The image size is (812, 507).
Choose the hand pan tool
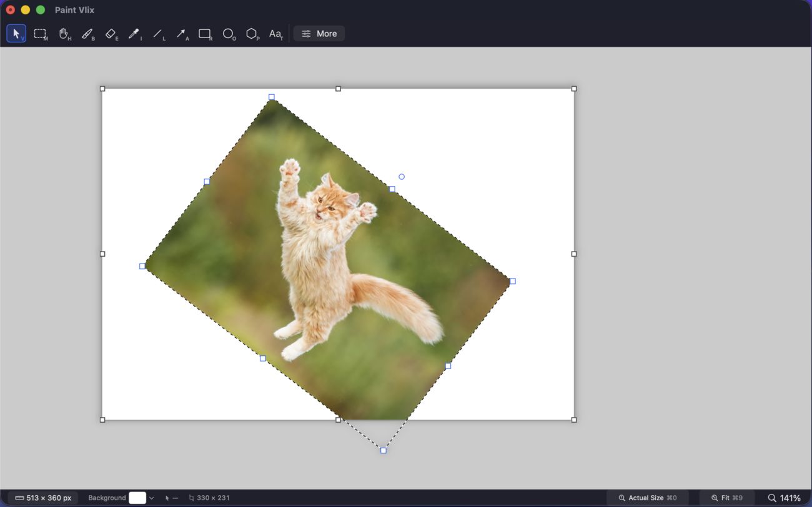tap(64, 34)
